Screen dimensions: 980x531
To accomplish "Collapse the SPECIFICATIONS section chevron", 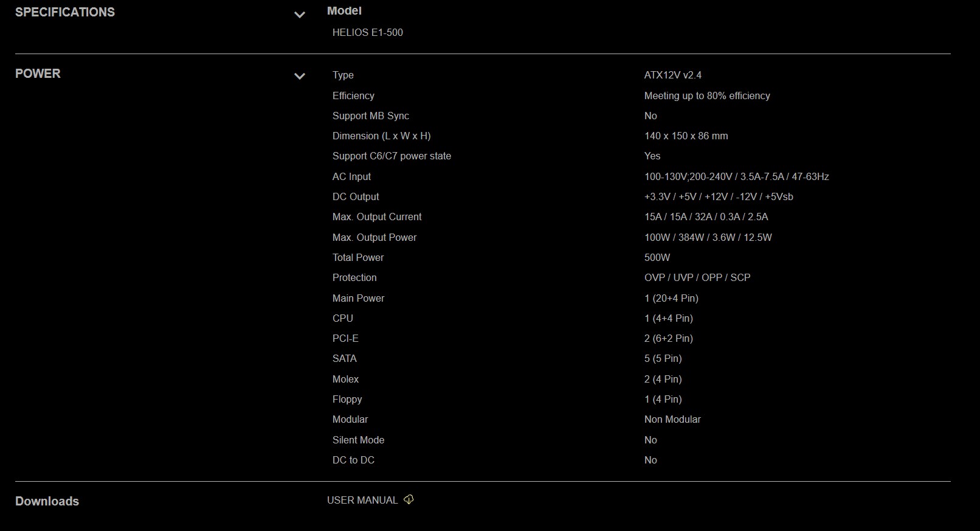I will click(300, 15).
